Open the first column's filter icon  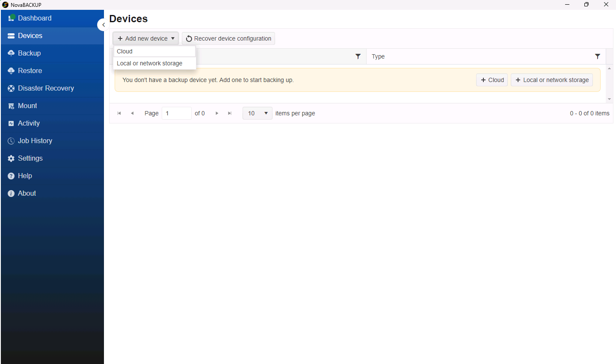[358, 56]
